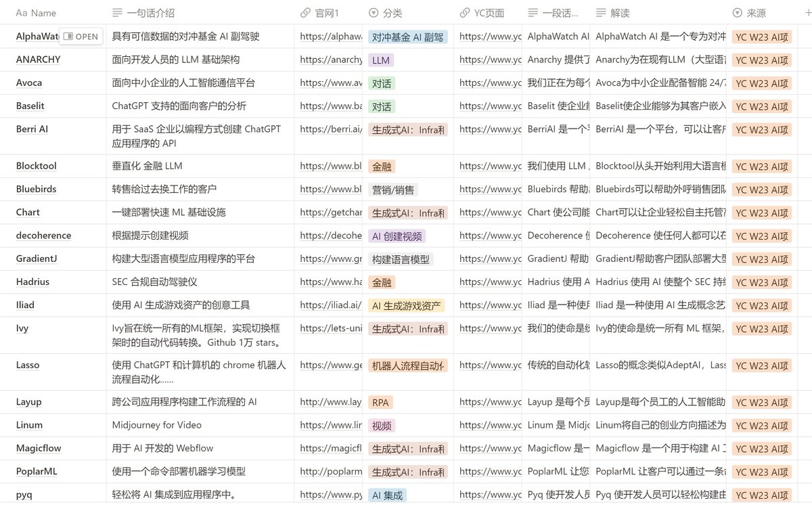
Task: Open the Magicflow page name
Action: point(39,448)
